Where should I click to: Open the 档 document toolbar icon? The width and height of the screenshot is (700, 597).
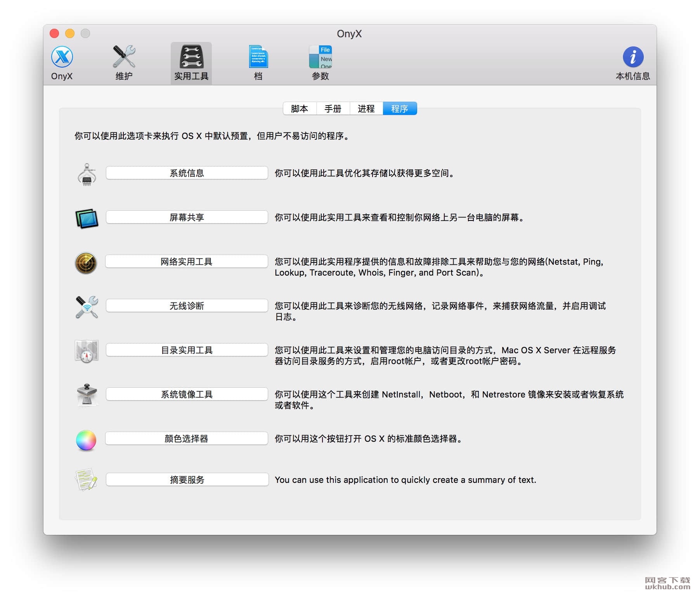coord(258,62)
